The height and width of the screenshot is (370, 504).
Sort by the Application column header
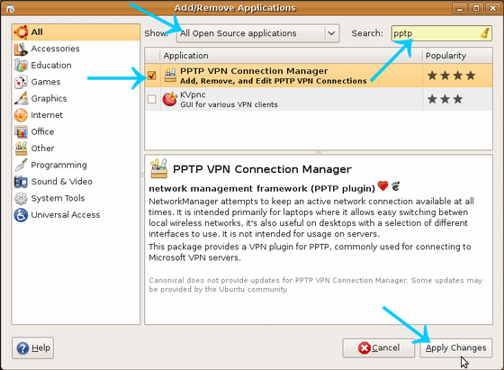291,56
